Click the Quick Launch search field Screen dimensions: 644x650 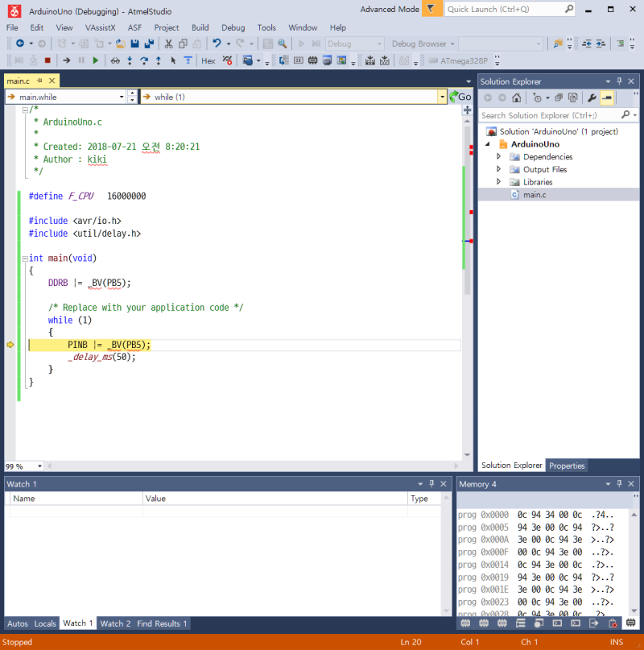pyautogui.click(x=510, y=9)
